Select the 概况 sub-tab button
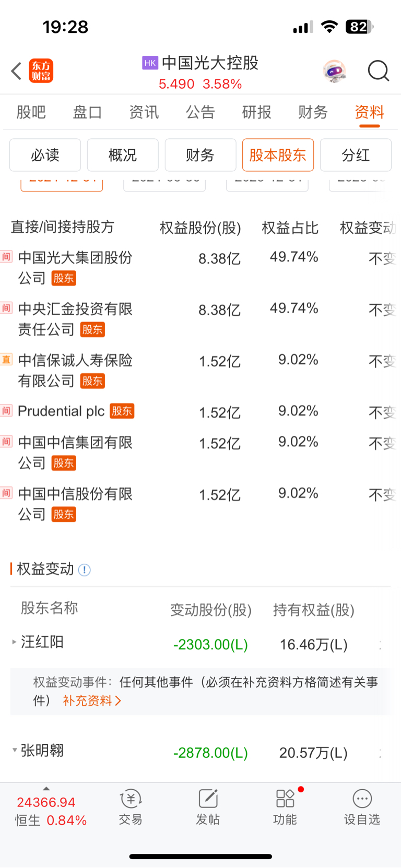The height and width of the screenshot is (868, 401). tap(123, 155)
